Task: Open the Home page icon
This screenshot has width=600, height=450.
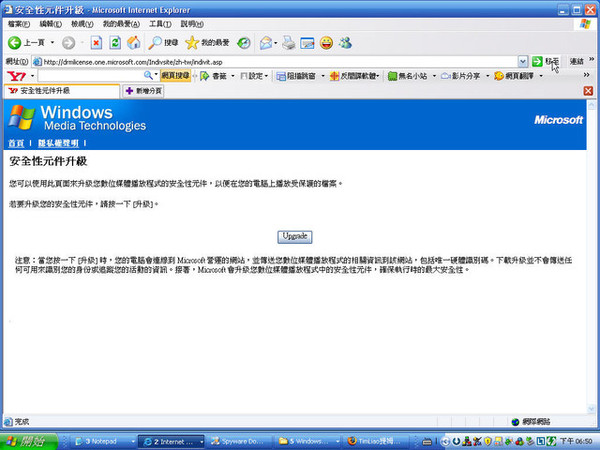Action: pos(134,43)
